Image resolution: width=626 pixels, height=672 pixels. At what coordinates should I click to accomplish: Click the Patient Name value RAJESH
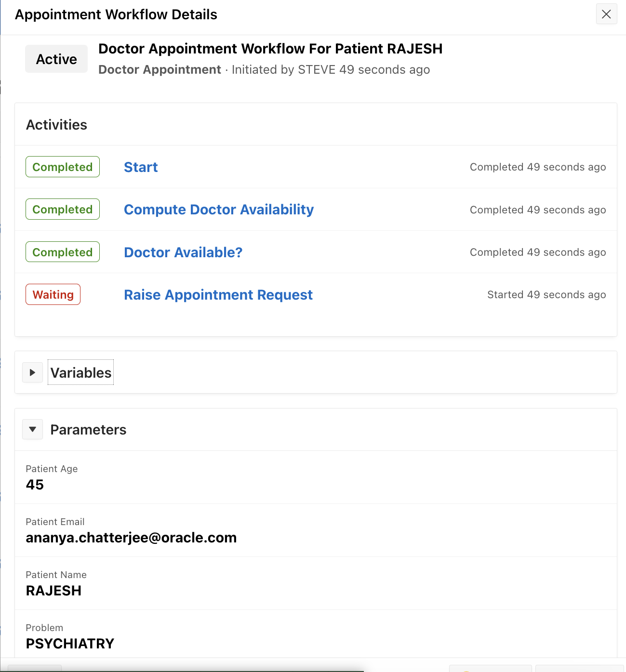(53, 591)
